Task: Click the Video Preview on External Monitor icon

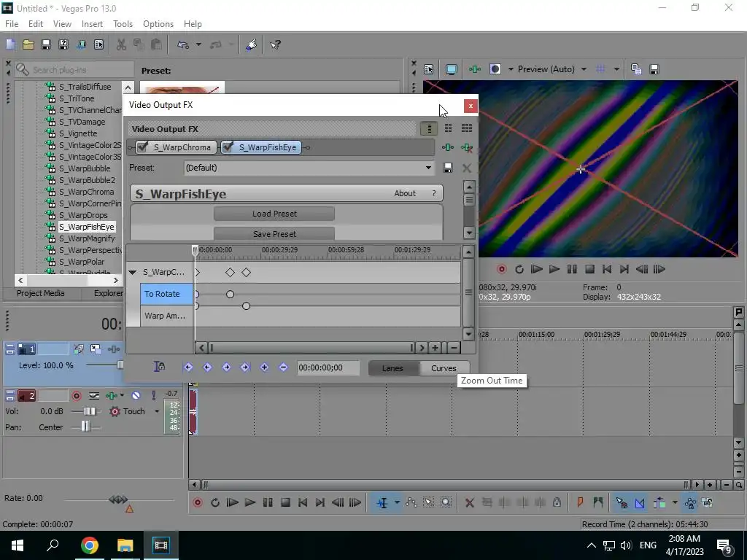Action: (x=451, y=69)
